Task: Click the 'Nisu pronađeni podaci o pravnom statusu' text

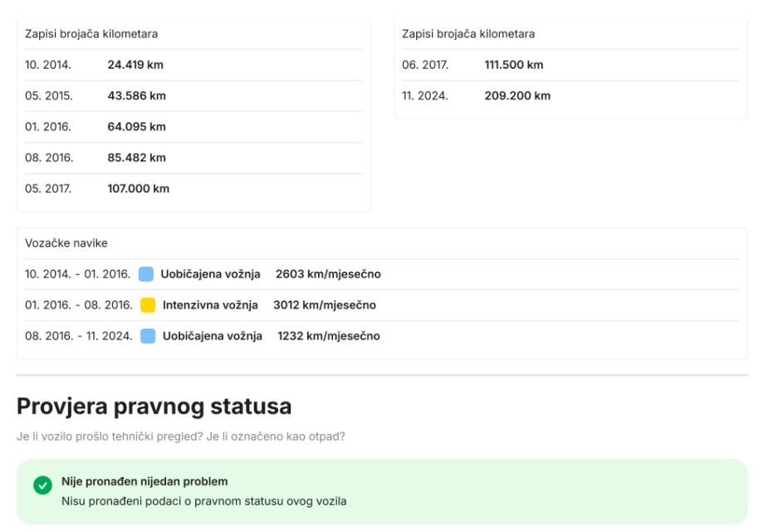Action: tap(203, 500)
